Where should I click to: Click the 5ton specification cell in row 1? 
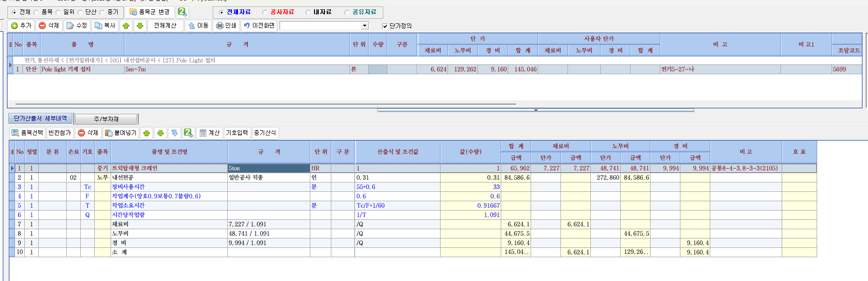coord(268,168)
